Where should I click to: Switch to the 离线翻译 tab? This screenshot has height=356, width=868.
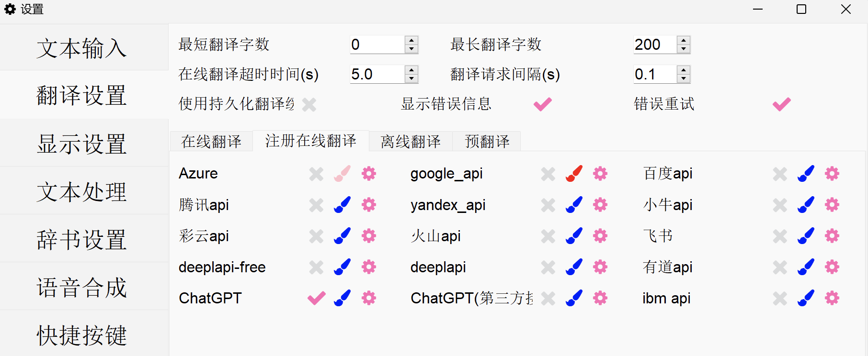point(411,142)
